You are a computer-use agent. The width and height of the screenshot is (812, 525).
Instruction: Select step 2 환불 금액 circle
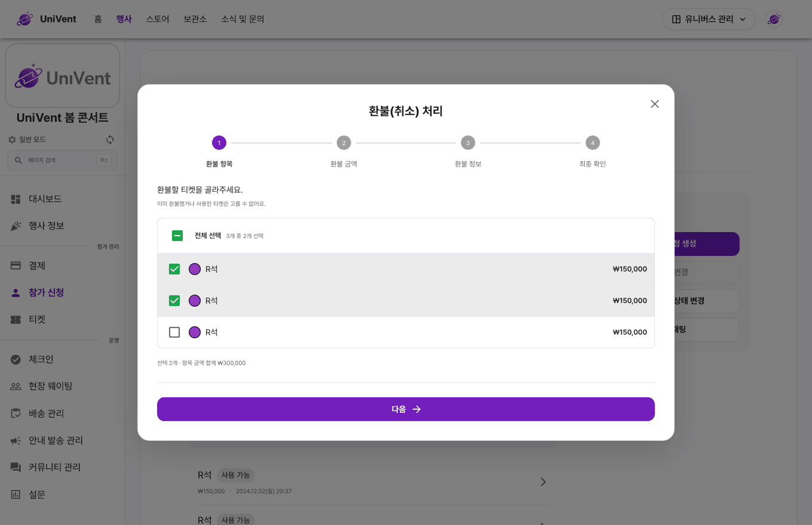pyautogui.click(x=344, y=143)
